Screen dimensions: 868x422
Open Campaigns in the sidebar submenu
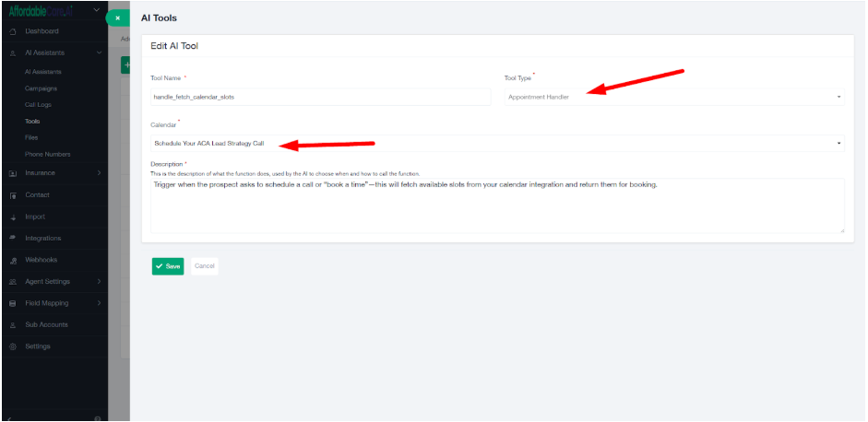coord(41,88)
